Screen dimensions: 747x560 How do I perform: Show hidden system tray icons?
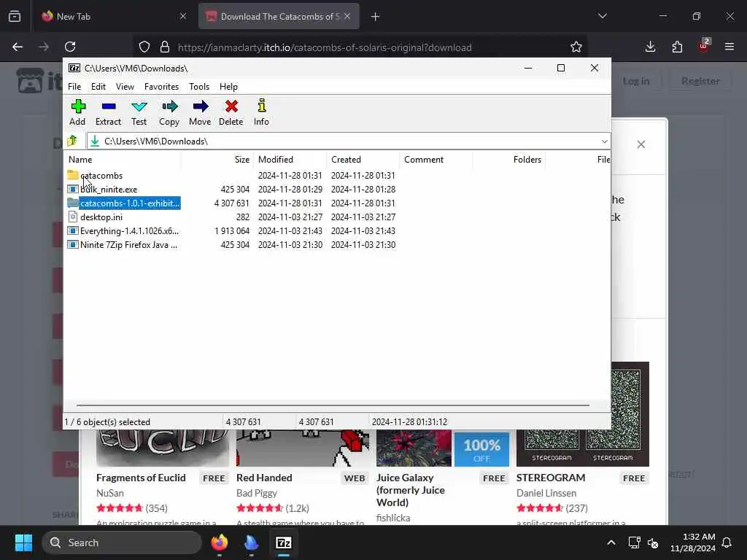611,542
